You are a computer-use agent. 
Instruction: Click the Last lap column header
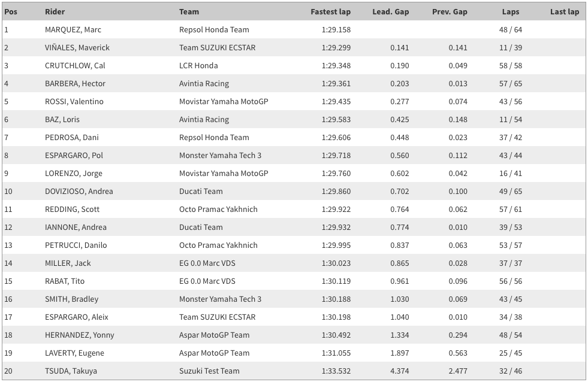click(x=565, y=11)
